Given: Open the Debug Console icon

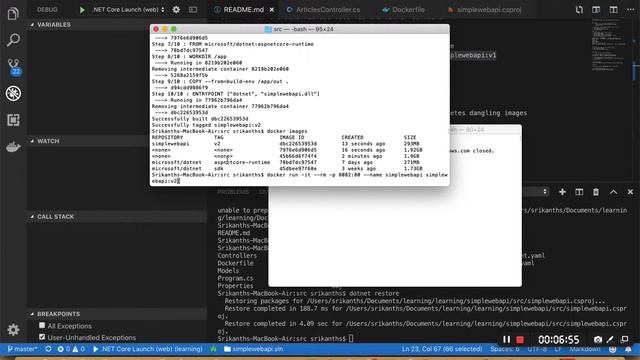Looking at the screenshot, I should [193, 9].
